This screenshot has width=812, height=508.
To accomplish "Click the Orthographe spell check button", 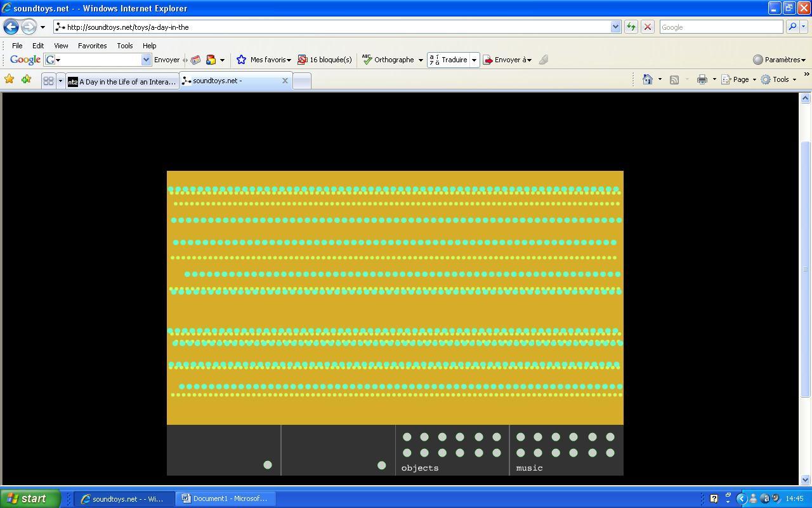I will click(388, 60).
